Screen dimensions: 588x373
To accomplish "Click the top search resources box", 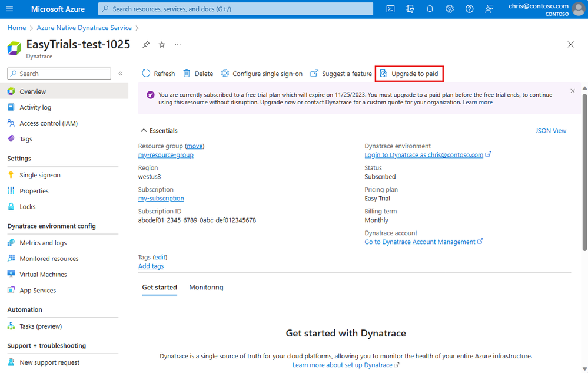I will click(235, 9).
